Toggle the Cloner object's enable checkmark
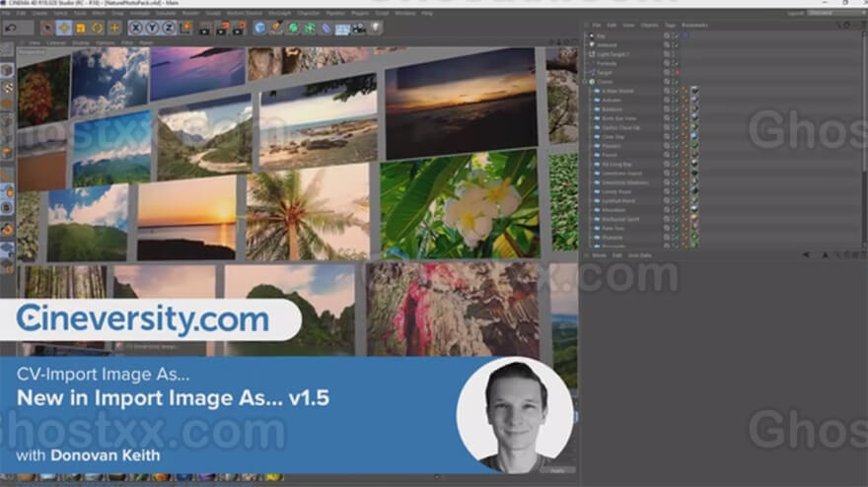The height and width of the screenshot is (487, 868). [676, 82]
